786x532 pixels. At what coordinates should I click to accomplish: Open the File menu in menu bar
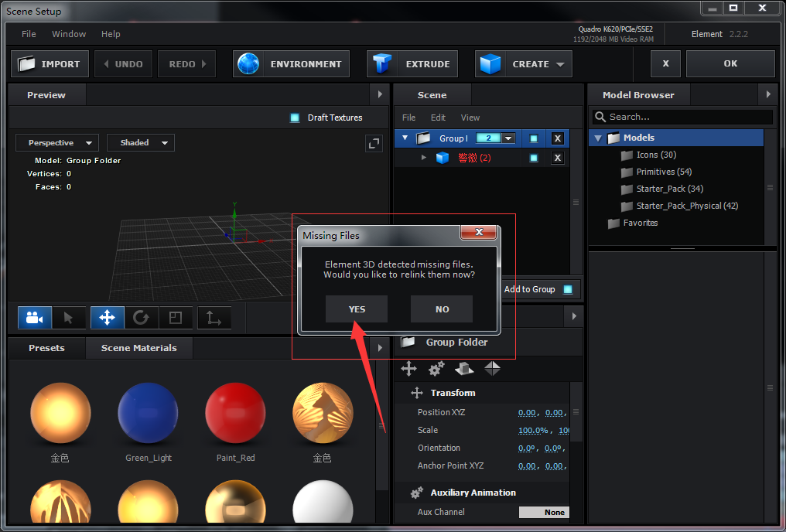(x=29, y=34)
